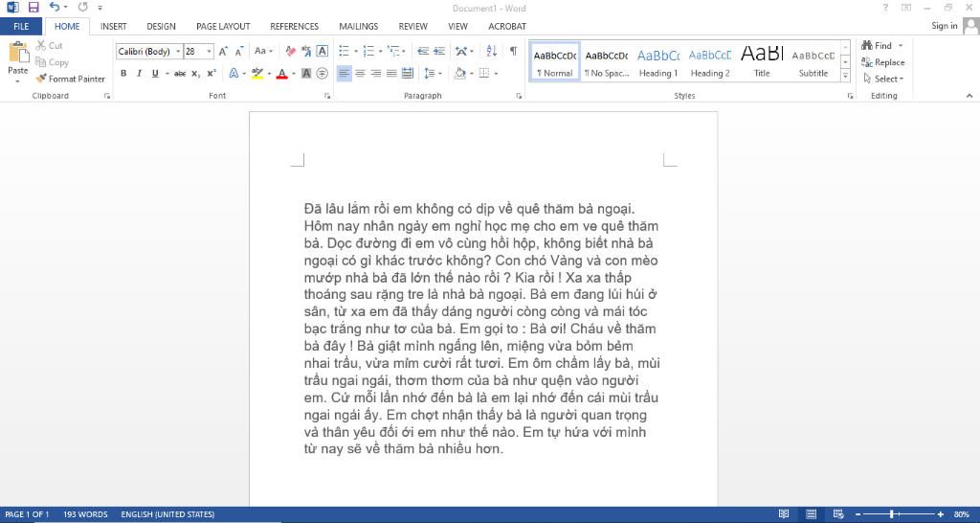980x523 pixels.
Task: Click the Help question mark icon
Action: click(x=885, y=8)
